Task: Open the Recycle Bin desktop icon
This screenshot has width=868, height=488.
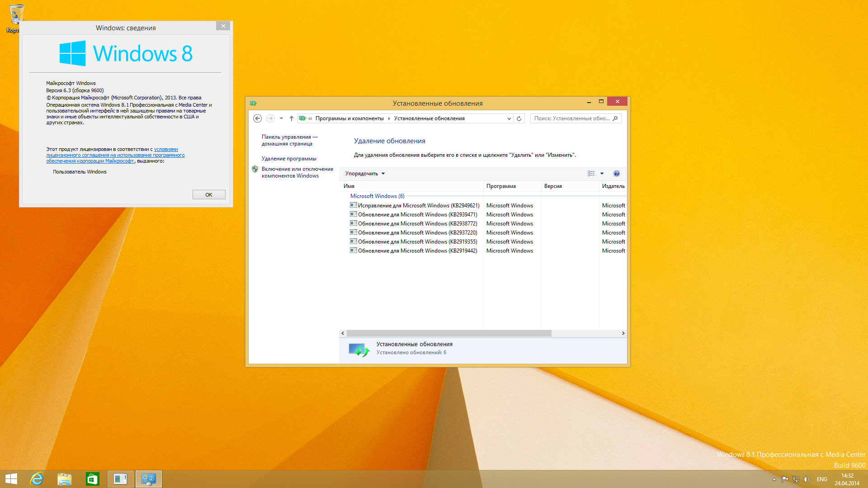Action: point(15,18)
